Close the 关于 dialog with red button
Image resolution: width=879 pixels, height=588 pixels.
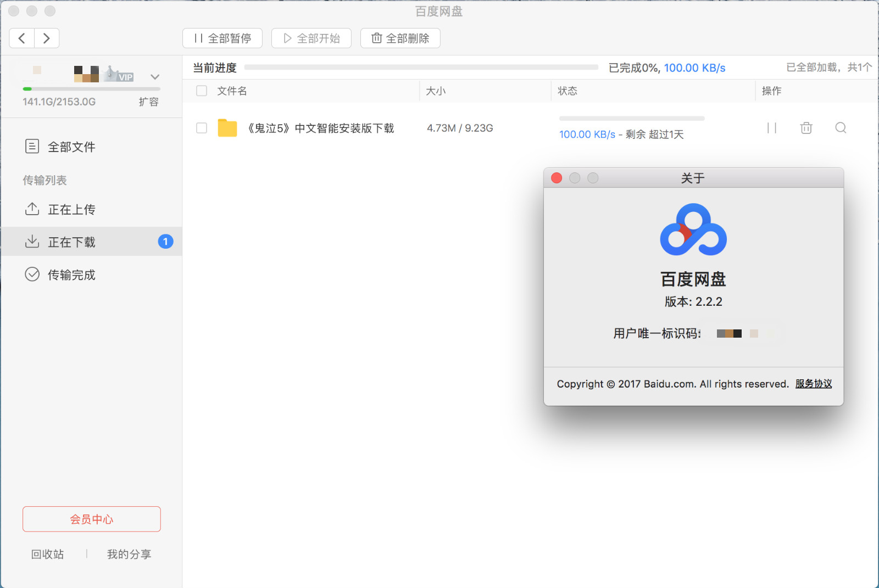coord(557,178)
